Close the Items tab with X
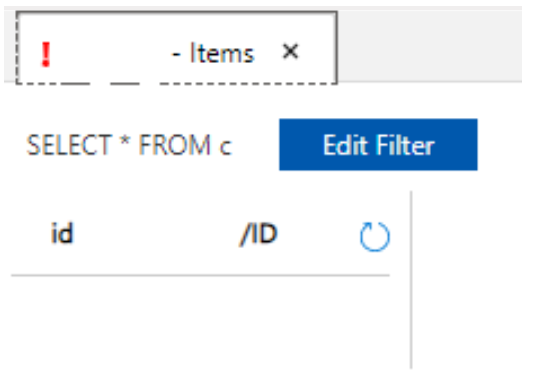The width and height of the screenshot is (542, 384). tap(290, 52)
